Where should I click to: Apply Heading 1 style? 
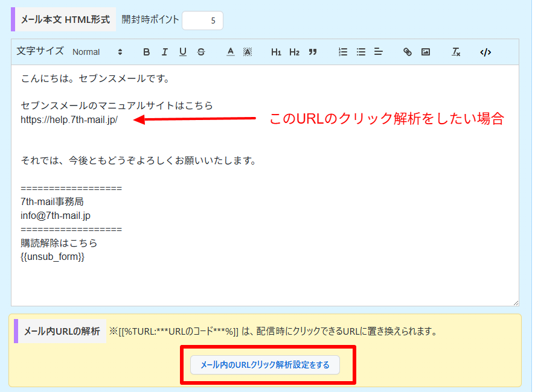tap(276, 52)
